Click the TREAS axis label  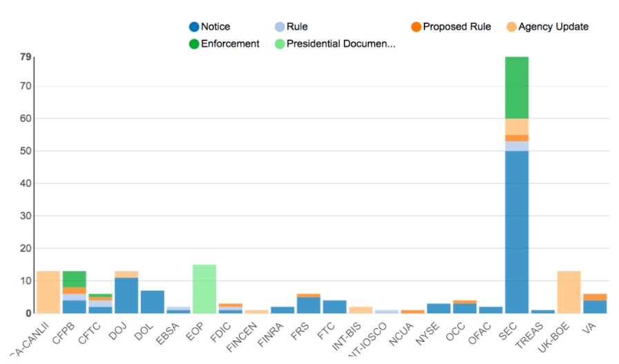530,336
